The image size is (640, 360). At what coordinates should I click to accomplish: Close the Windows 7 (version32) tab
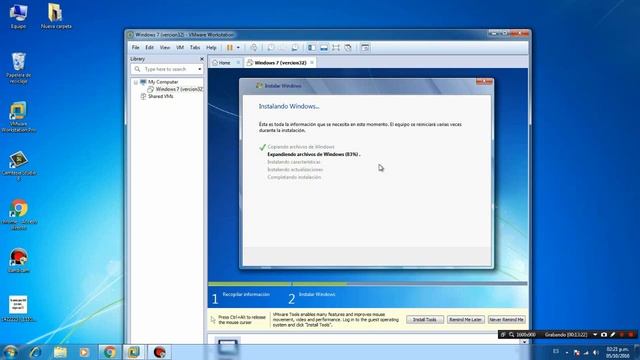[x=312, y=62]
